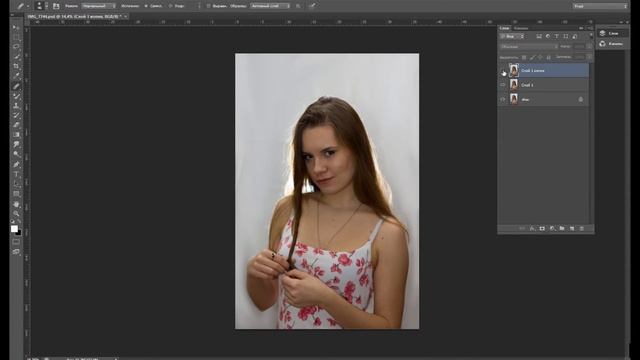Click the new adjustment layer icon
This screenshot has width=640, height=360.
[552, 229]
